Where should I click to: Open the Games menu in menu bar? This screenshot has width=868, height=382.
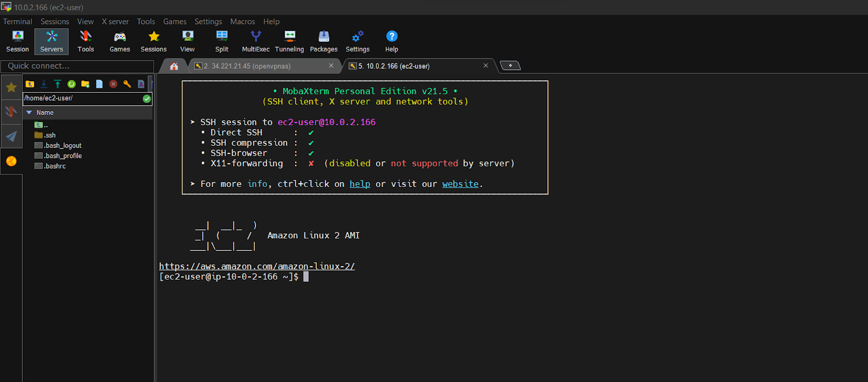click(175, 22)
